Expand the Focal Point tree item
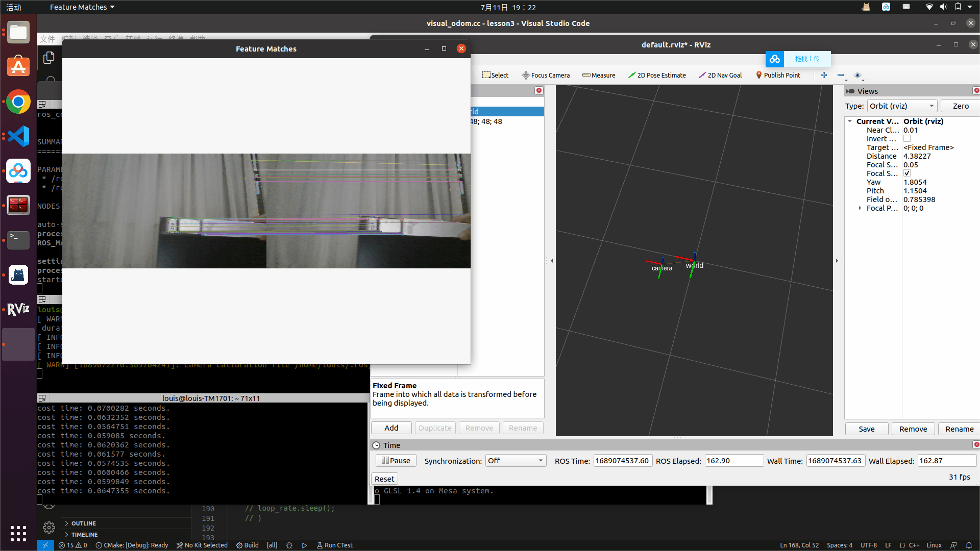This screenshot has width=980, height=551. click(860, 208)
